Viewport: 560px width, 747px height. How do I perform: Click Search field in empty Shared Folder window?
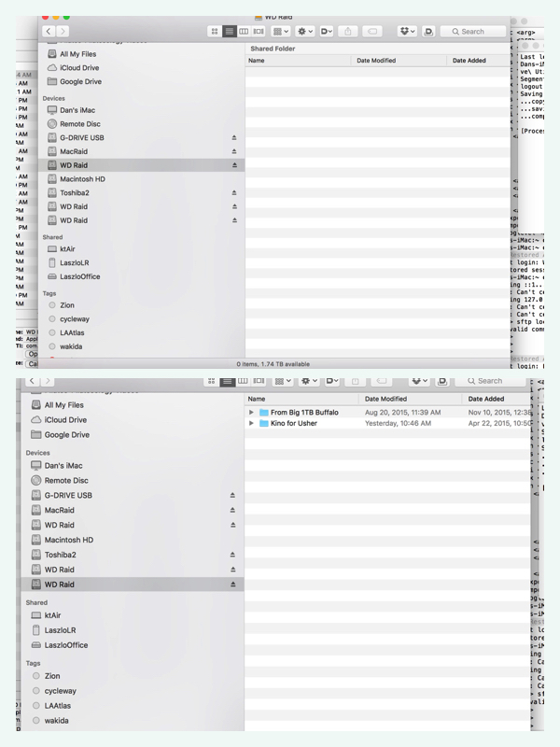point(472,32)
